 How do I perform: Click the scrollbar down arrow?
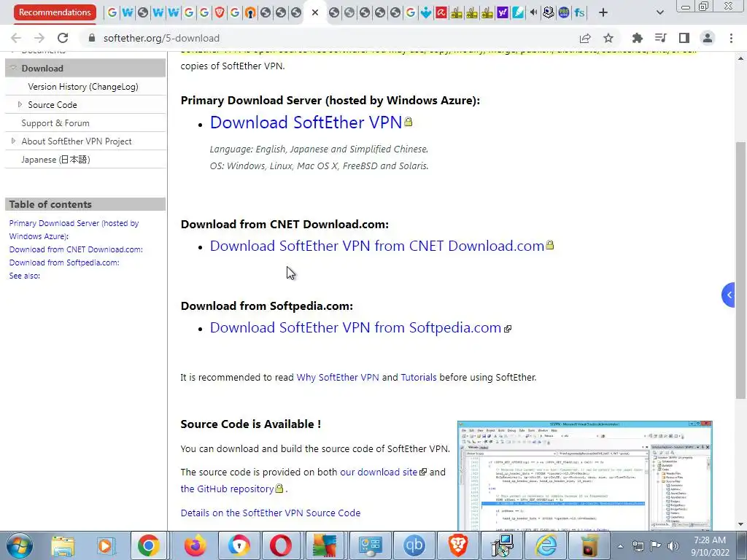click(x=741, y=525)
